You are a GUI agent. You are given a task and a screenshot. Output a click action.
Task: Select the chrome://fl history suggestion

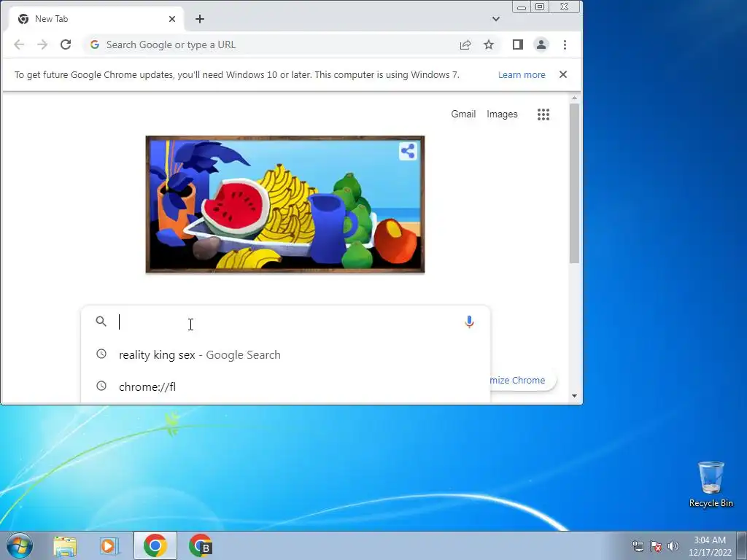click(x=285, y=386)
